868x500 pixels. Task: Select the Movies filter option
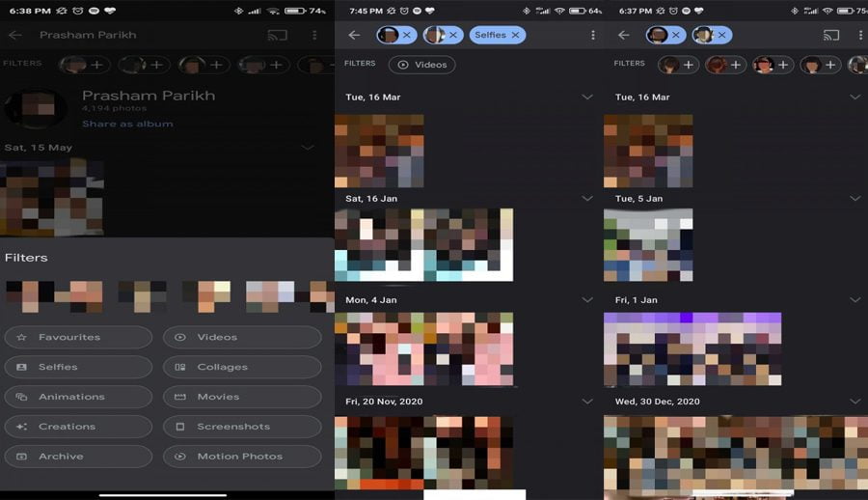(242, 397)
